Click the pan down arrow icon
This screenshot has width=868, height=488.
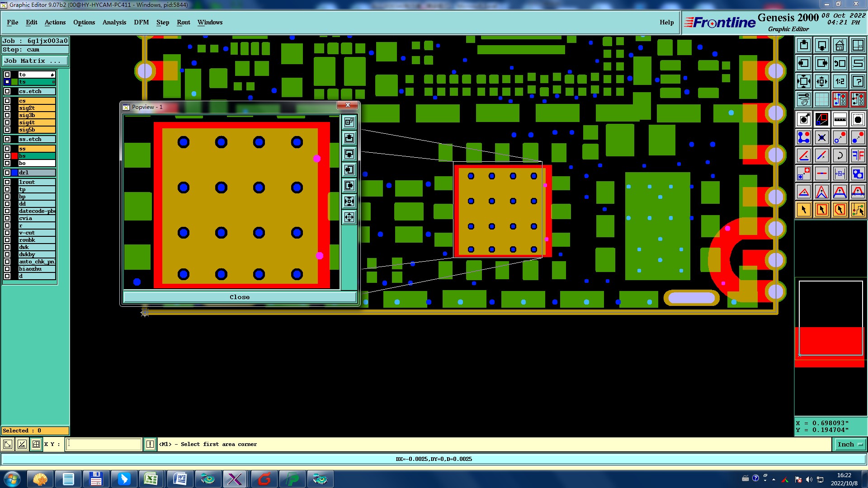click(822, 45)
